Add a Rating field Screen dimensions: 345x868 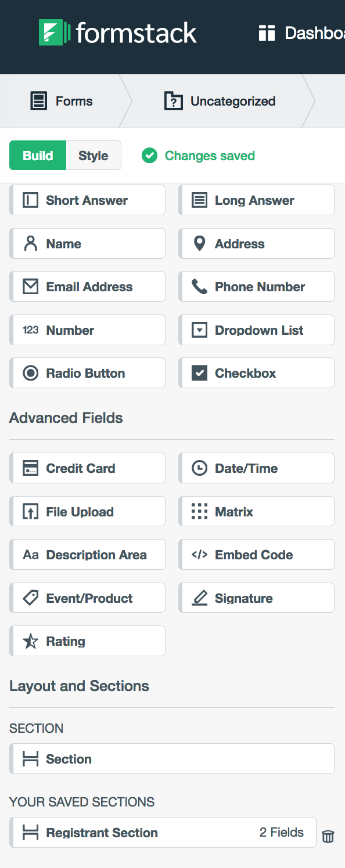[x=88, y=641]
